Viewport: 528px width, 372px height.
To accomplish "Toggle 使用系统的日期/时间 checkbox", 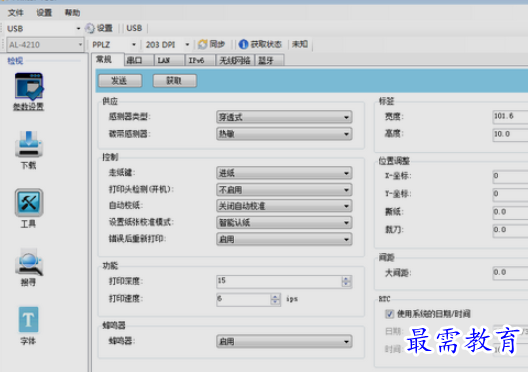I will pos(389,314).
